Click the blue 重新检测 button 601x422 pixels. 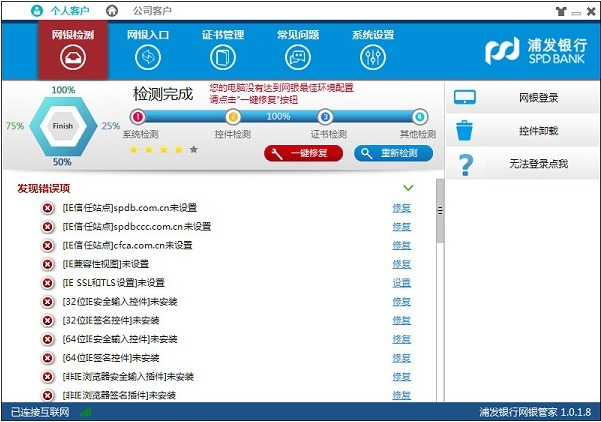(x=393, y=153)
